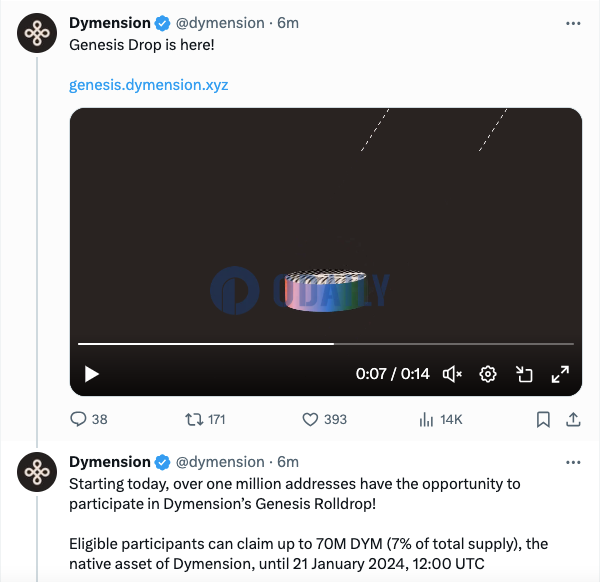Bookmark the Genesis Drop tweet
Screen dimensions: 600x582
543,419
